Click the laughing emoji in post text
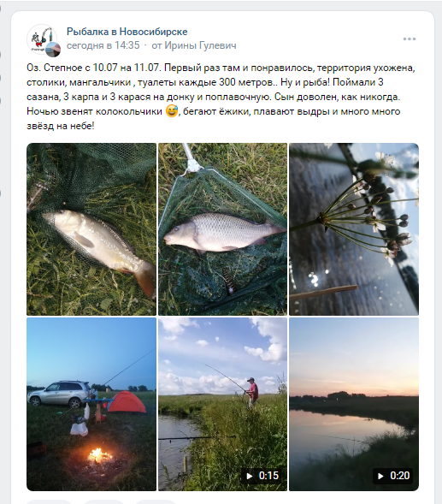Image resolution: width=442 pixels, height=504 pixels. point(172,111)
